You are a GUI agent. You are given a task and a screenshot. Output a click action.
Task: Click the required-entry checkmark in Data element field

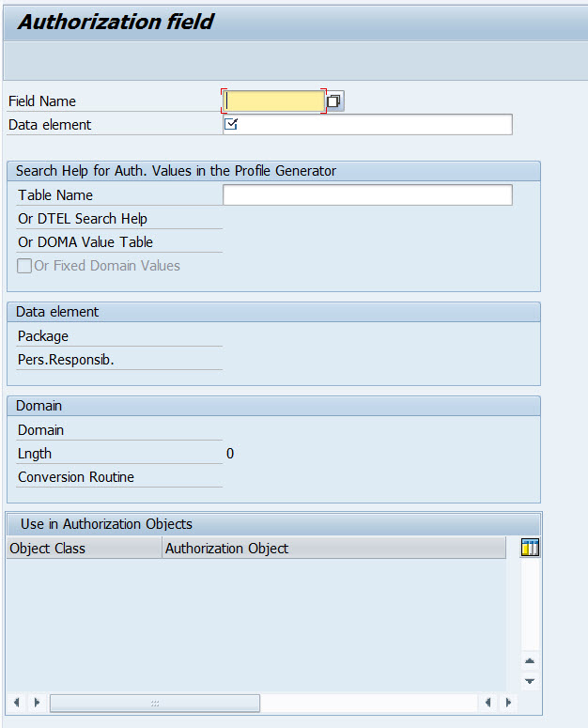click(x=231, y=124)
